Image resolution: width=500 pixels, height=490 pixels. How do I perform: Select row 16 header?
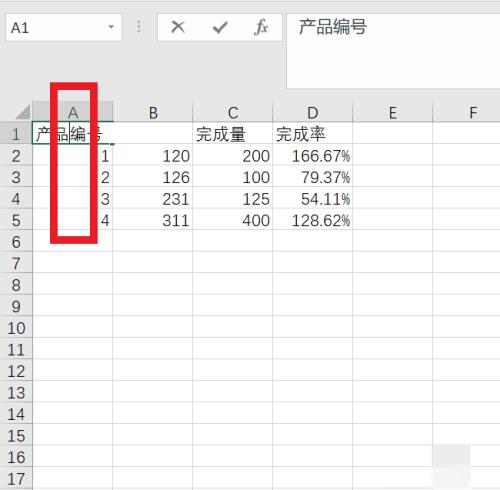pos(16,457)
